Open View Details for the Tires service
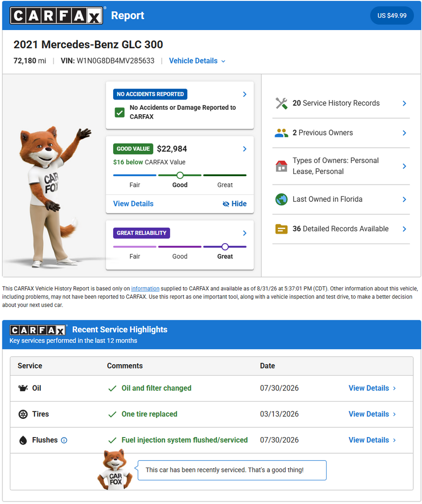The height and width of the screenshot is (504, 422). click(x=372, y=414)
